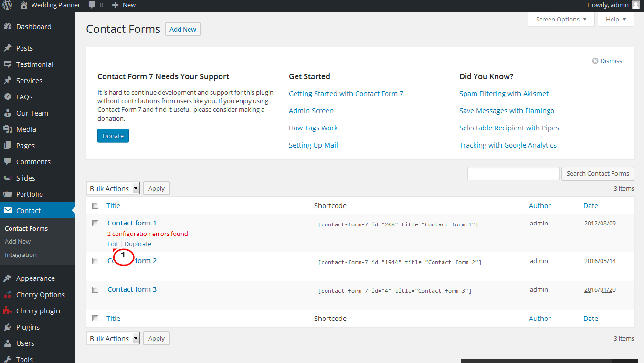Click the Users person icon
This screenshot has height=363, width=644.
(x=8, y=343)
